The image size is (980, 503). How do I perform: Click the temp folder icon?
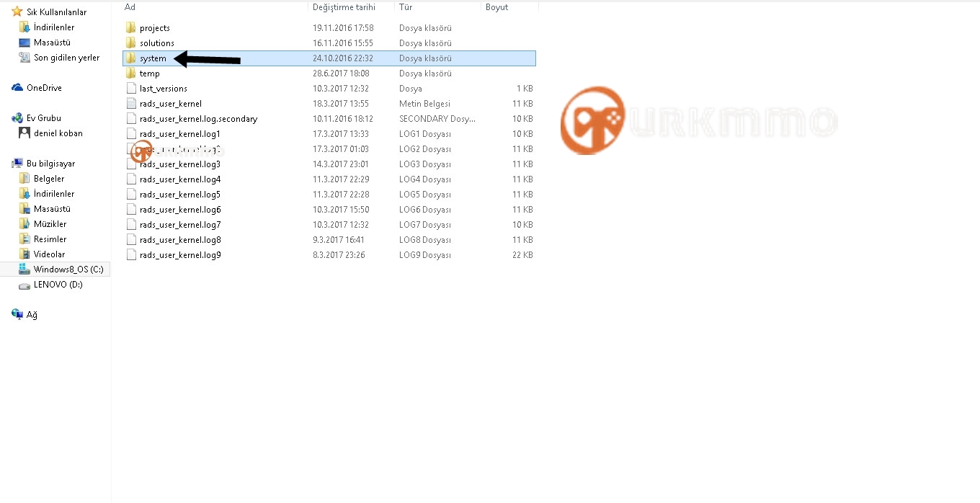point(130,73)
